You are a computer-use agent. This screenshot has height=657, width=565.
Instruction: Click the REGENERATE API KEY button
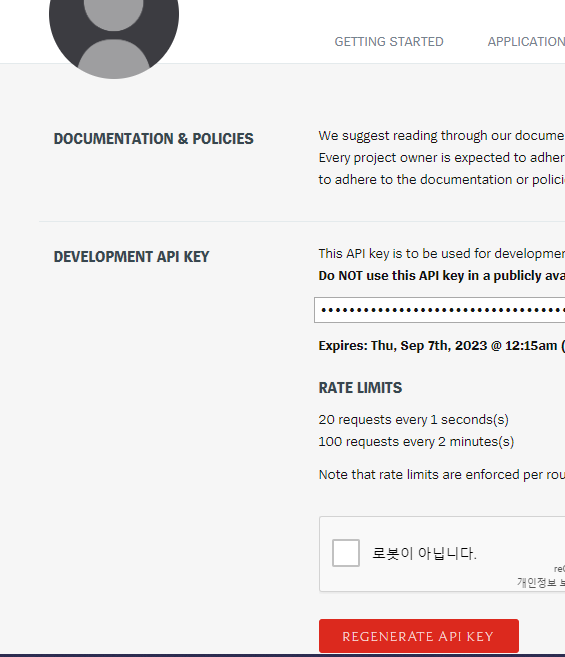[x=419, y=636]
